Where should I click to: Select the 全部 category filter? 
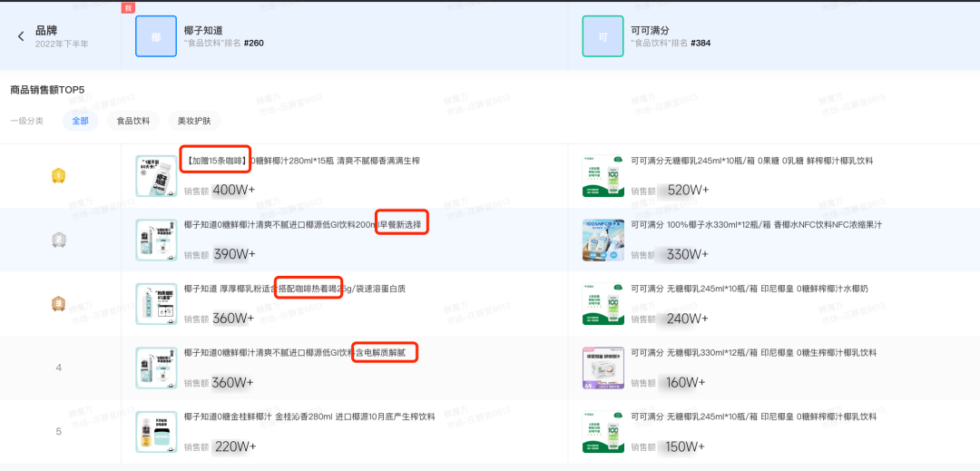click(x=80, y=122)
